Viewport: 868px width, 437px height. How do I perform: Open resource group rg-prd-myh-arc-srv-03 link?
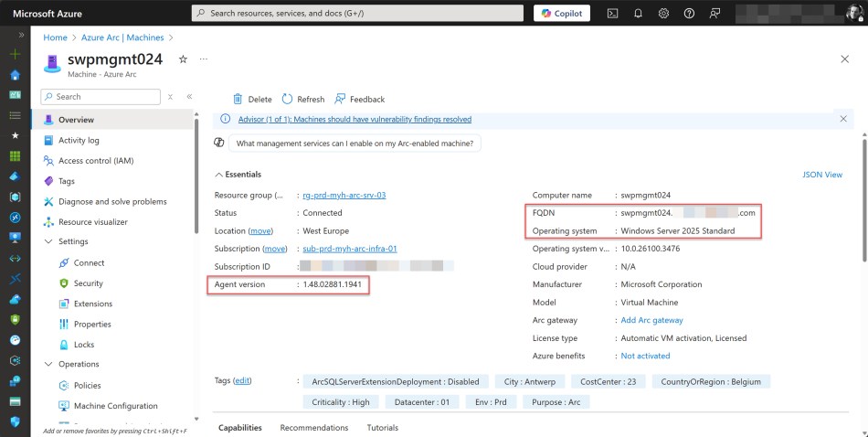click(x=344, y=195)
